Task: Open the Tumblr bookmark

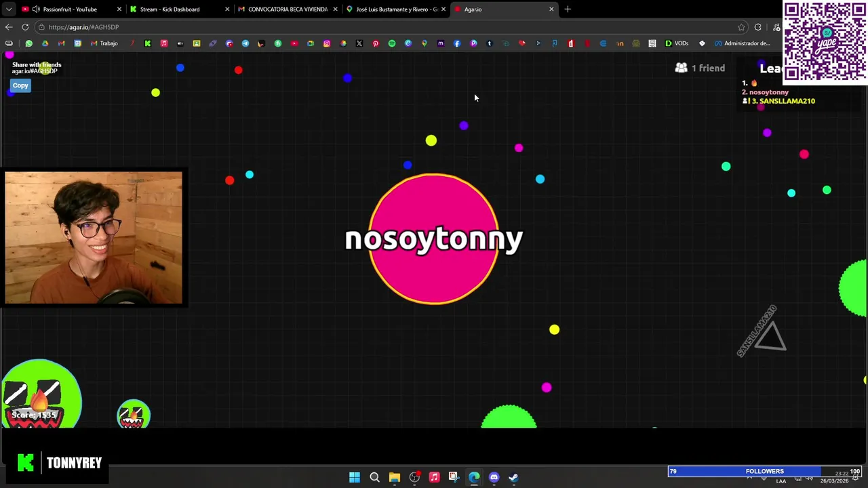Action: (x=490, y=43)
